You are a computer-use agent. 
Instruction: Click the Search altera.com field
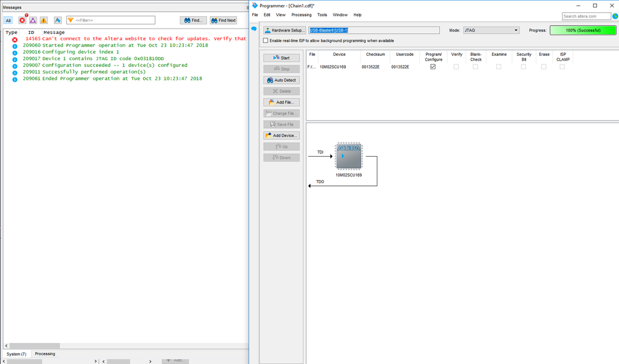tap(586, 16)
